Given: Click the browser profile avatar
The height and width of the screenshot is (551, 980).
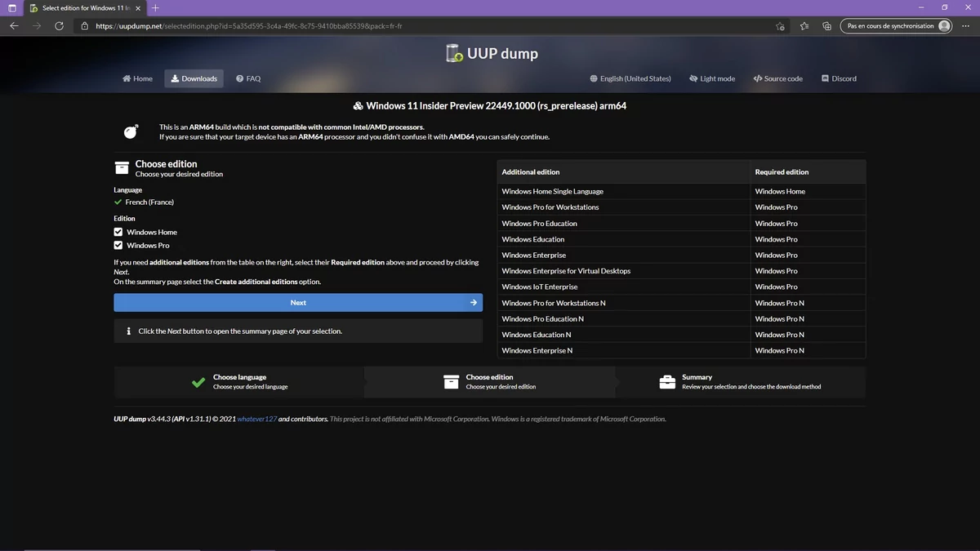Looking at the screenshot, I should pyautogui.click(x=944, y=25).
